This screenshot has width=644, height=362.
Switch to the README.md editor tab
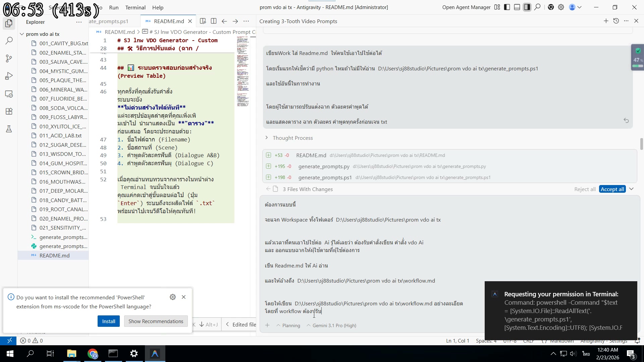[168, 21]
